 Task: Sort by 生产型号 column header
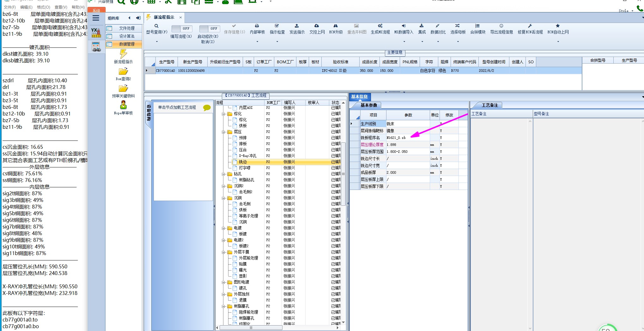(x=167, y=62)
